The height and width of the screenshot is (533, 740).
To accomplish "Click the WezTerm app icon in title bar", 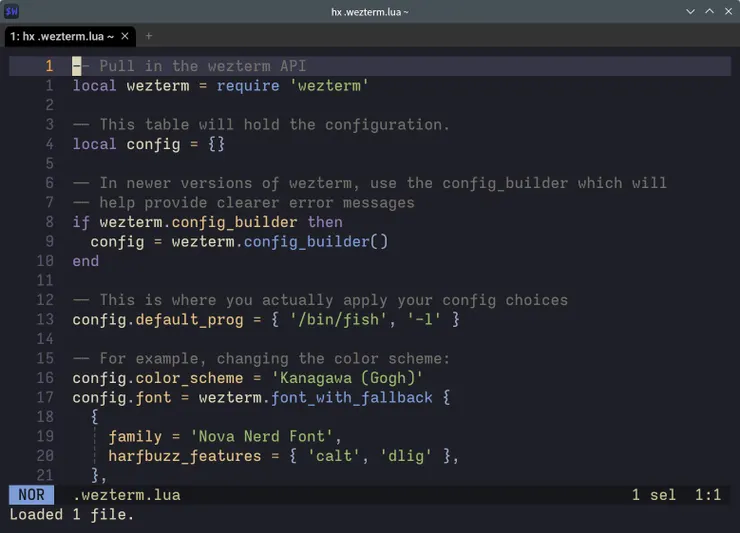I will click(11, 11).
